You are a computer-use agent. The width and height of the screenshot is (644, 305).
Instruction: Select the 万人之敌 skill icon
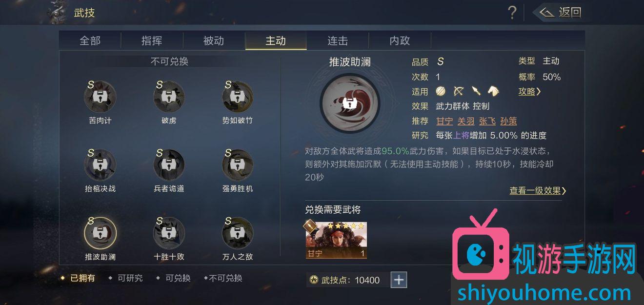coord(238,233)
